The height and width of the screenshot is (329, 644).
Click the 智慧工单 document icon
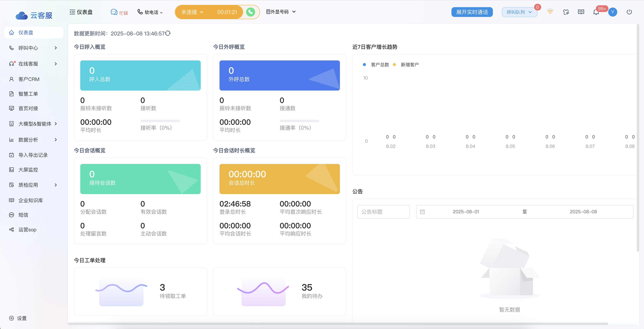tap(11, 94)
